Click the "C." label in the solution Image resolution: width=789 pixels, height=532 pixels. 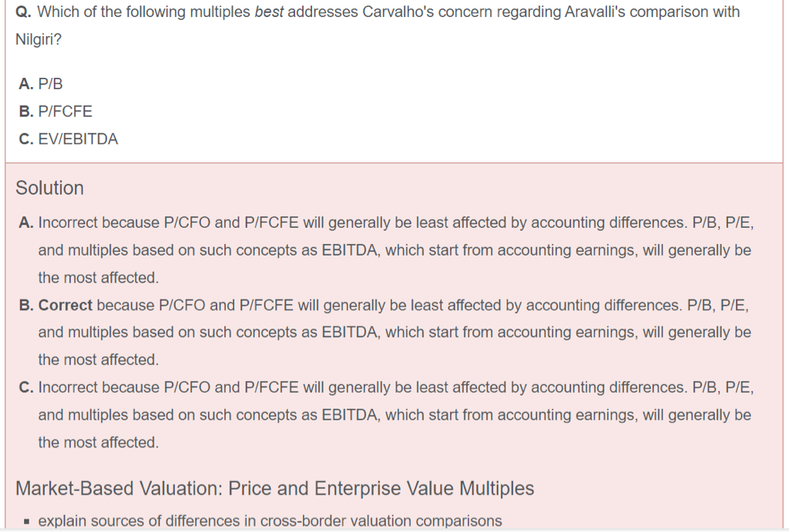click(26, 387)
